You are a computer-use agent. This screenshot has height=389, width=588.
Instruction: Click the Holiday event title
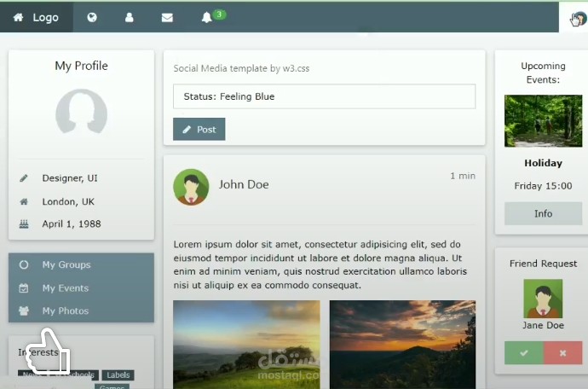[544, 163]
